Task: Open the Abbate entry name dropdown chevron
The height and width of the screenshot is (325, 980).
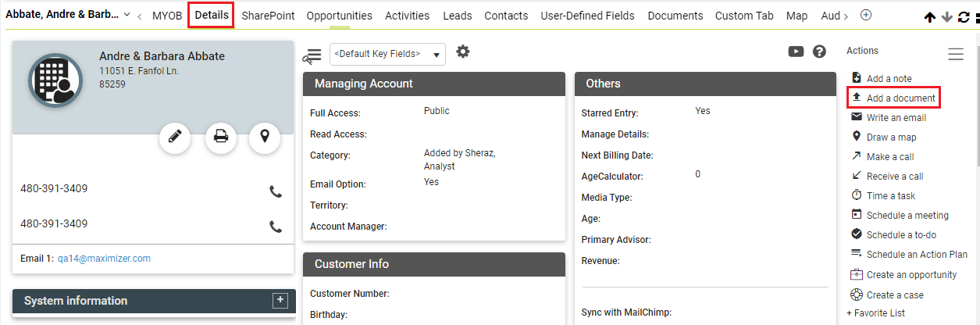Action: click(127, 15)
